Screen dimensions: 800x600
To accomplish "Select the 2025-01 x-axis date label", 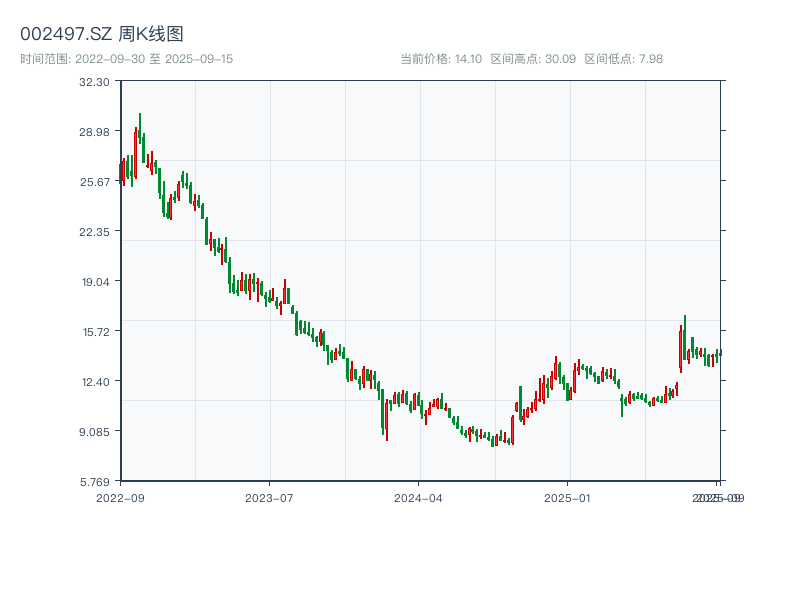I will (569, 497).
